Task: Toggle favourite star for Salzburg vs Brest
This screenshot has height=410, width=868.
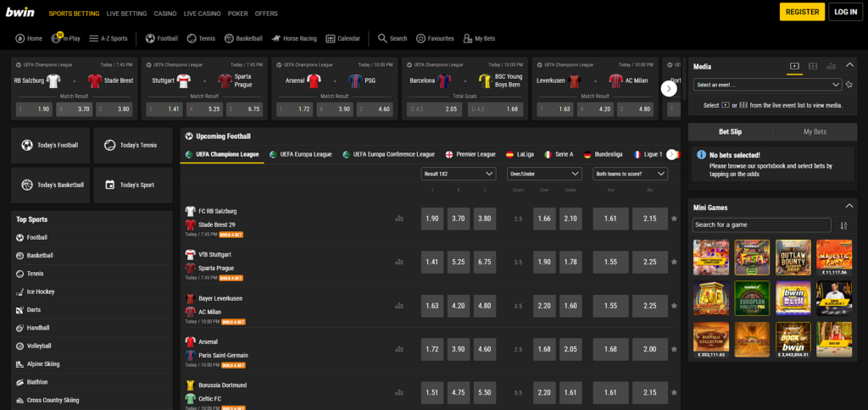Action: pos(674,219)
